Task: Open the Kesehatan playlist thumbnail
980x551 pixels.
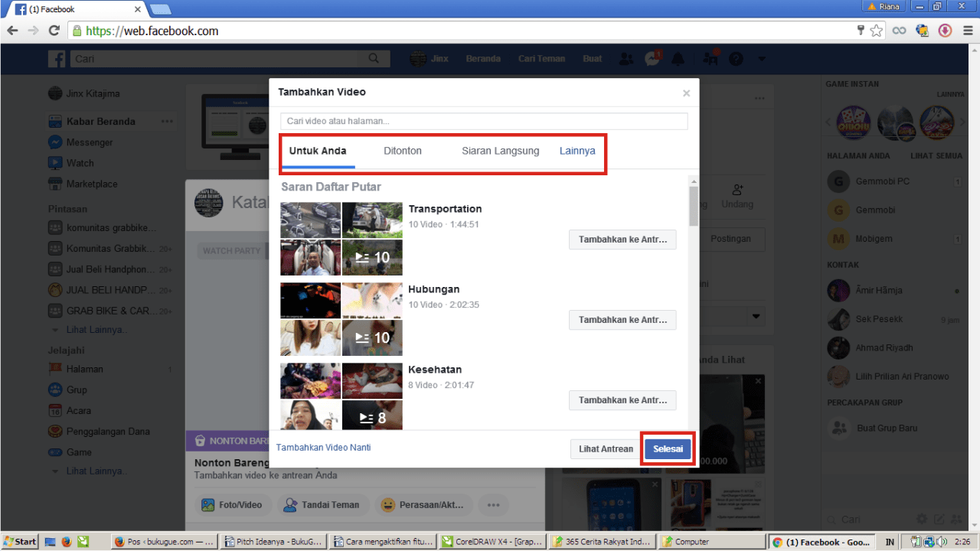Action: (341, 396)
